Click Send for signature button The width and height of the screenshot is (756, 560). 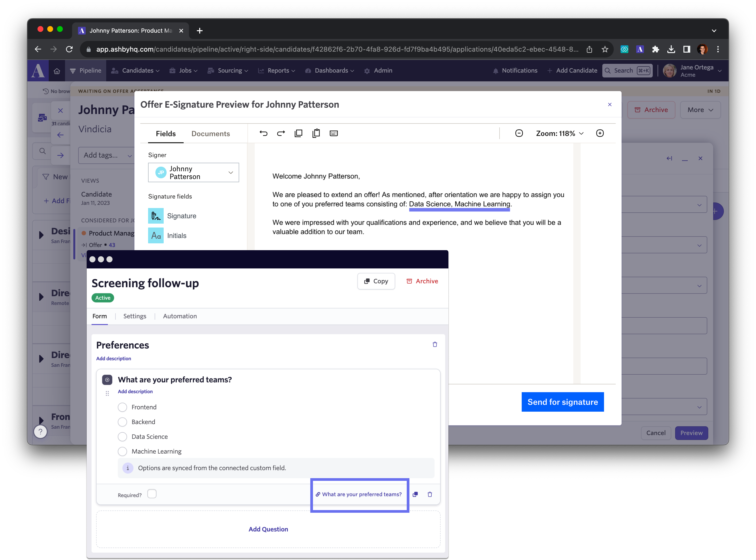coord(563,402)
